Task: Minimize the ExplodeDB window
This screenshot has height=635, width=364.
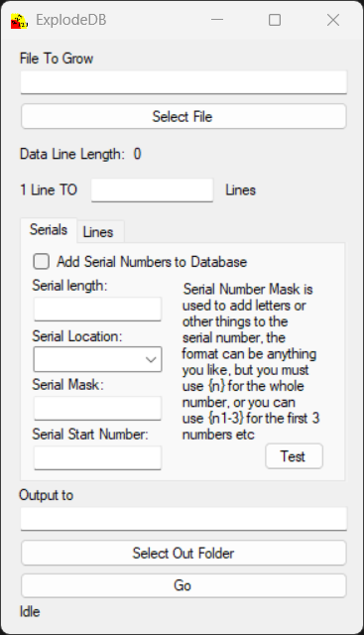Action: [x=217, y=20]
